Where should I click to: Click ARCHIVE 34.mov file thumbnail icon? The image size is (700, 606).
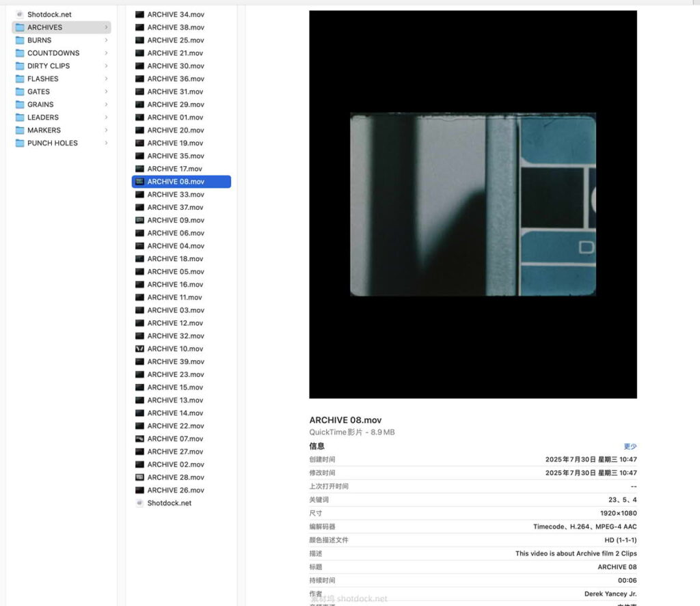point(139,14)
